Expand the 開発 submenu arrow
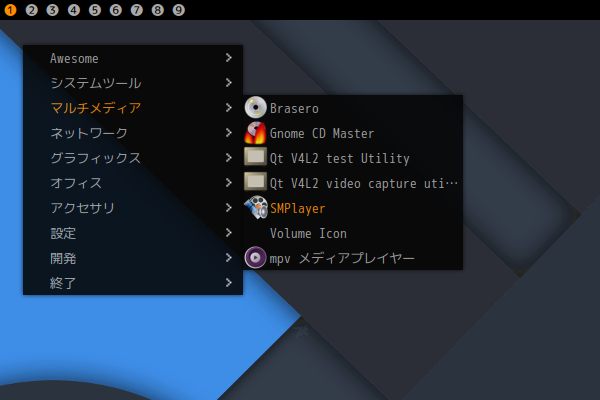The image size is (600, 400). (228, 258)
